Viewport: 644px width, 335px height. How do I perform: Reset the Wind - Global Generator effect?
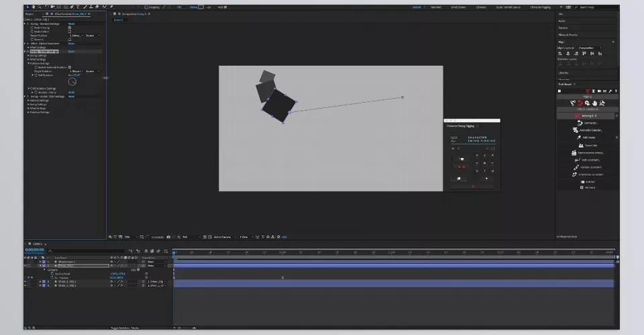point(72,44)
